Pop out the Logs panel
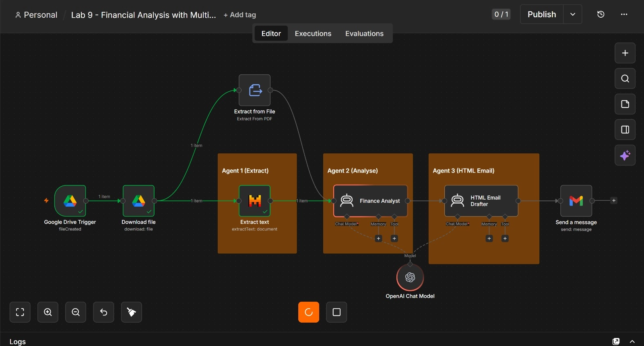644x346 pixels. coord(616,342)
